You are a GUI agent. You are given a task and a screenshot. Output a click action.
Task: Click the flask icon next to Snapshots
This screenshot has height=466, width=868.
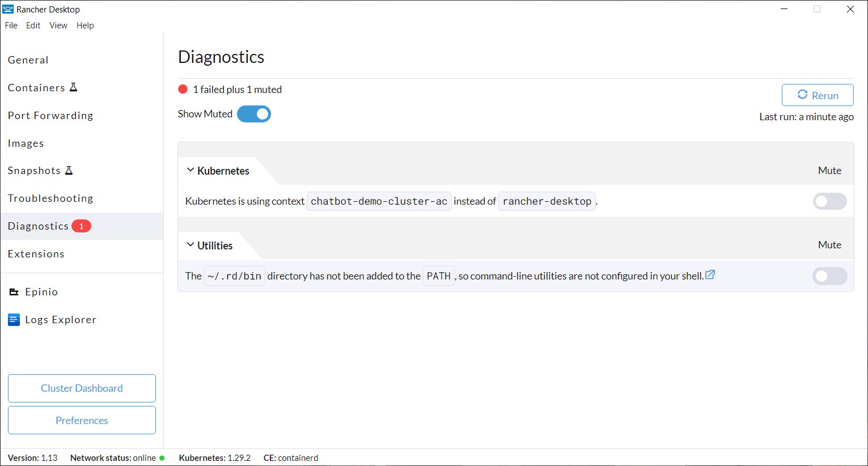[69, 170]
